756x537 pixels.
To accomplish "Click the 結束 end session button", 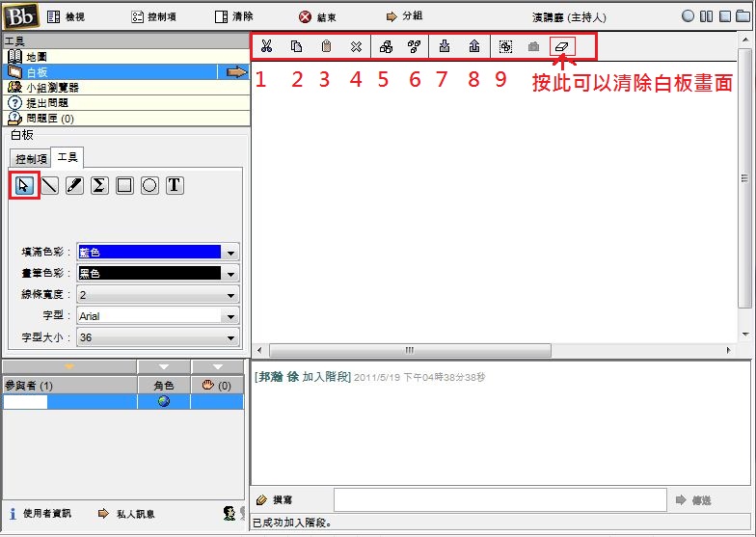I will tap(318, 16).
